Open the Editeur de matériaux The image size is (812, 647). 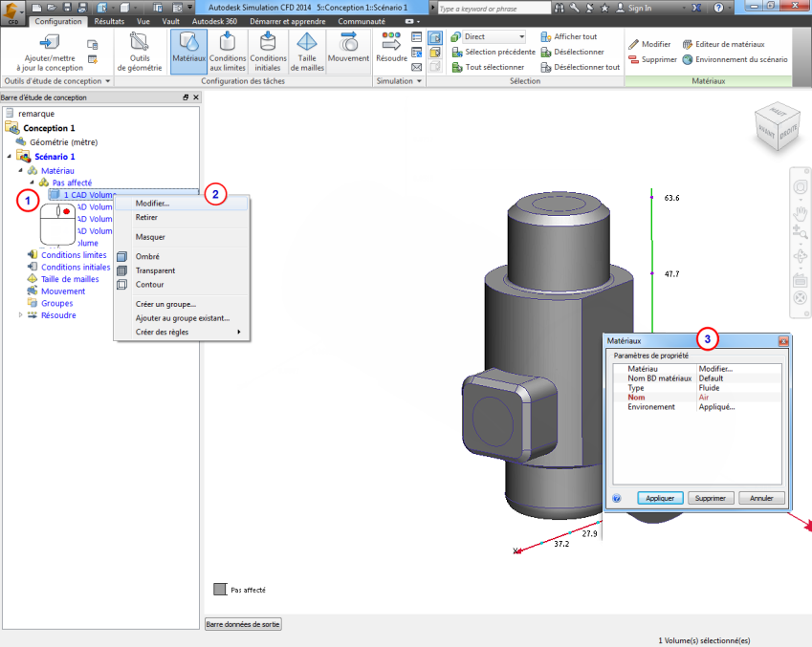point(723,45)
